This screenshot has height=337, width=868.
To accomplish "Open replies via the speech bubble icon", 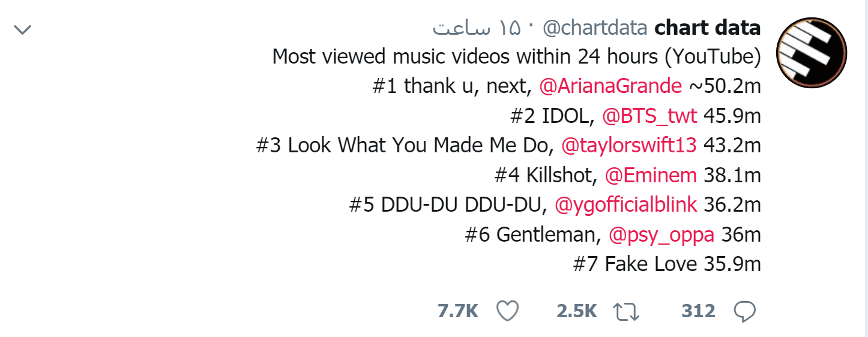I will click(x=746, y=311).
